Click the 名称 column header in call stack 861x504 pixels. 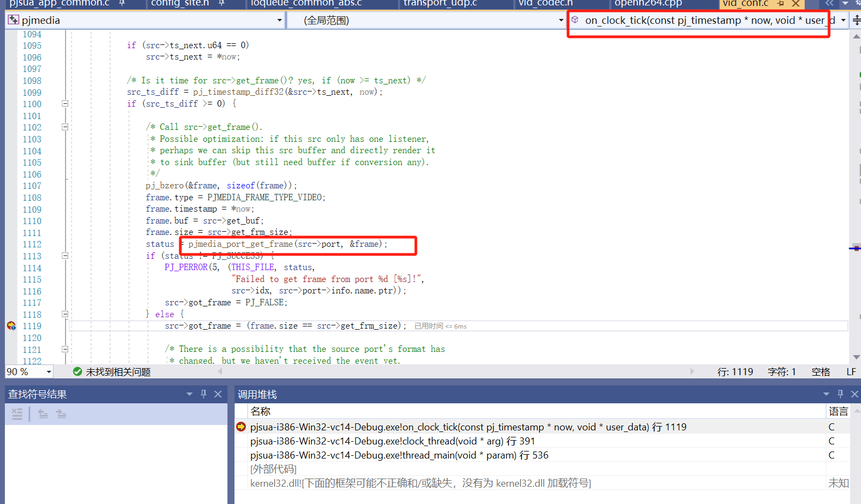260,411
